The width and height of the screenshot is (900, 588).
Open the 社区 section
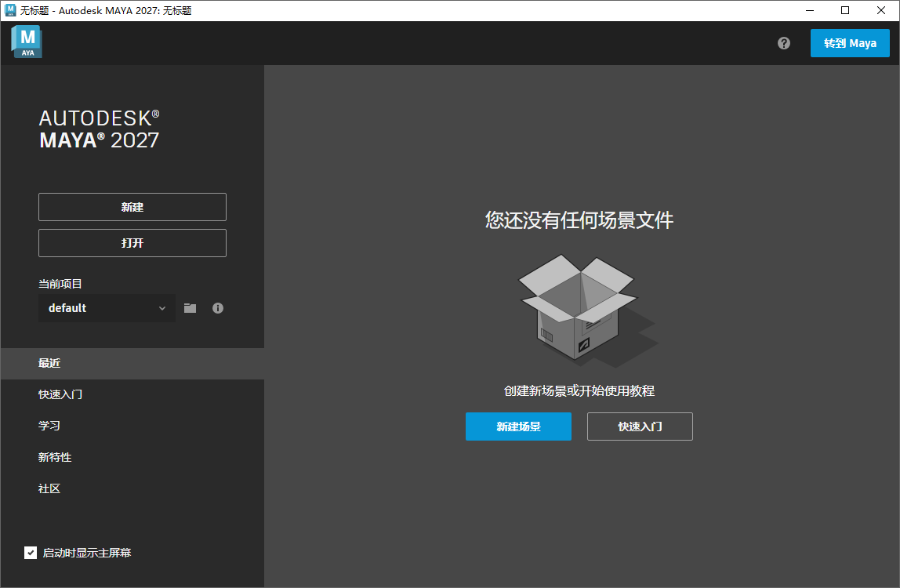coord(49,488)
